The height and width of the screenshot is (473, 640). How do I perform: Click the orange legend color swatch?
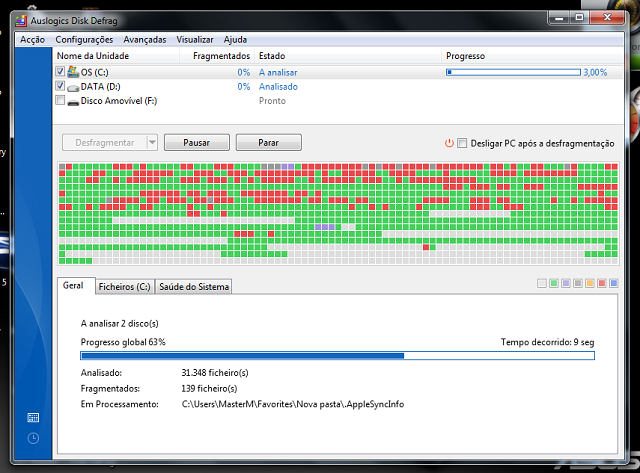click(x=590, y=283)
